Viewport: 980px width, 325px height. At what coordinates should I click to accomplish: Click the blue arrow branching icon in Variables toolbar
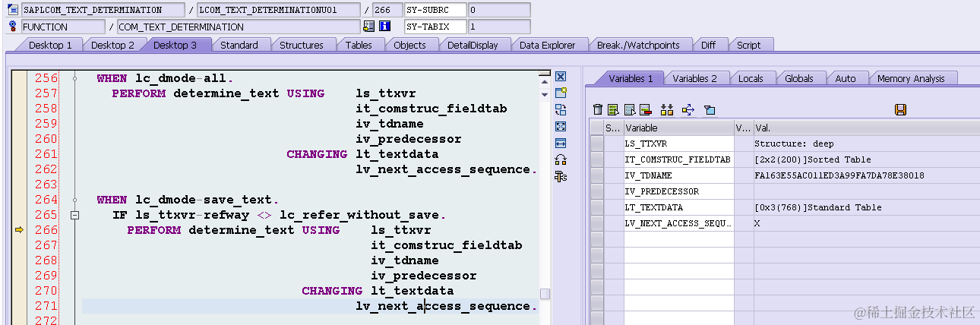[x=688, y=110]
